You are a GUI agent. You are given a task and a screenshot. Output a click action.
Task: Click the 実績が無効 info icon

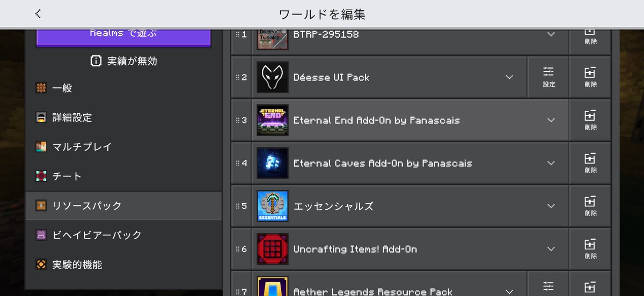coord(96,61)
